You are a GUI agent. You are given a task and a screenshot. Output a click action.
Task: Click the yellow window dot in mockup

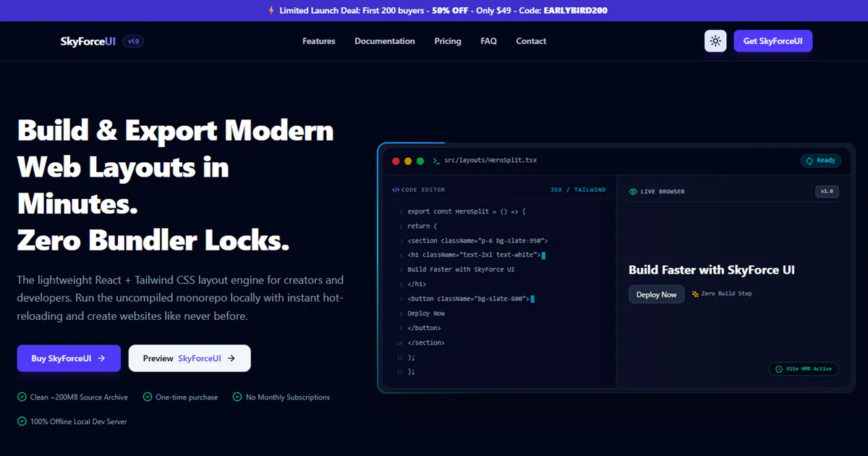pos(408,161)
